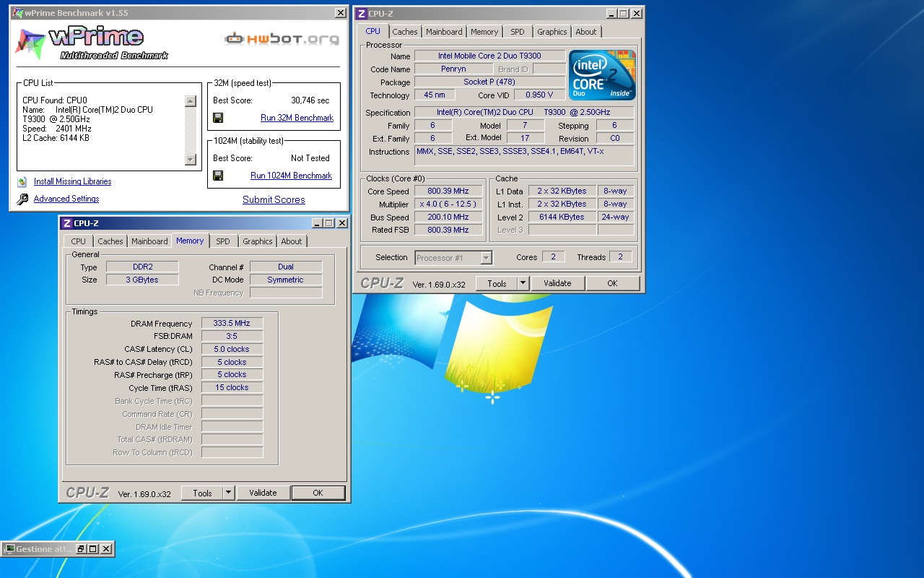This screenshot has height=578, width=924.
Task: Switch to Mainboard tab in the CPU window
Action: [x=444, y=32]
